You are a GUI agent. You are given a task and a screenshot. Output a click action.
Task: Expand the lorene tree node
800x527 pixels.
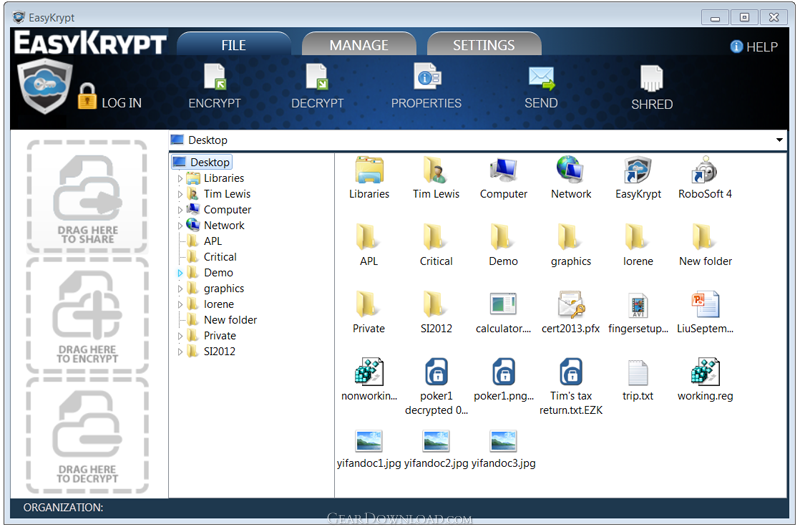click(x=180, y=305)
